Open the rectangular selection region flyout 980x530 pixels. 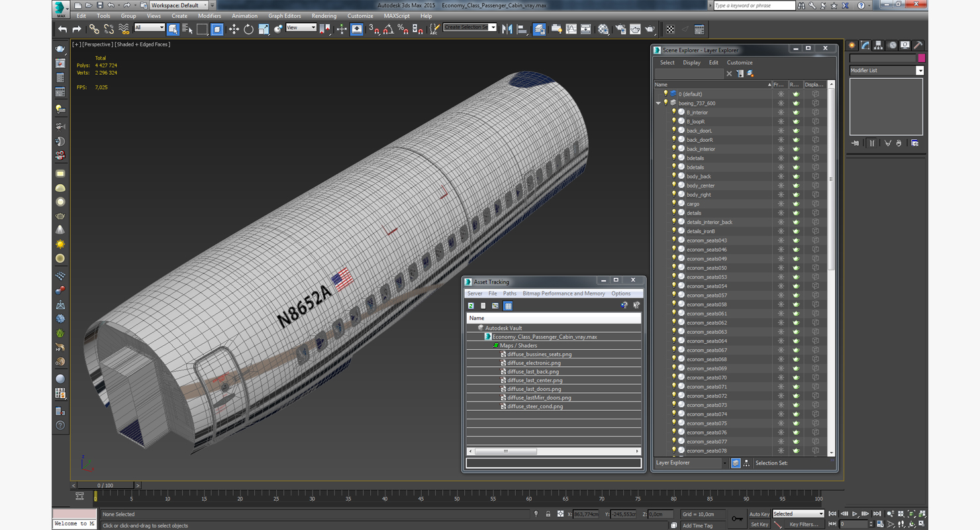202,29
